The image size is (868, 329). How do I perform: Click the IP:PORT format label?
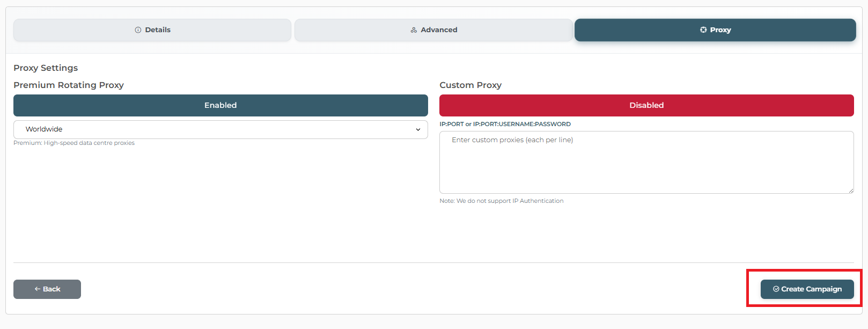(x=505, y=124)
